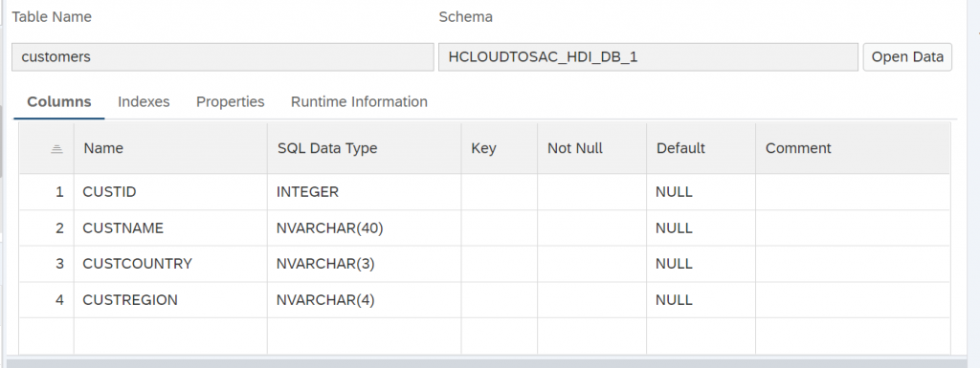Select the CUSTREGION column row
980x368 pixels.
pos(484,300)
